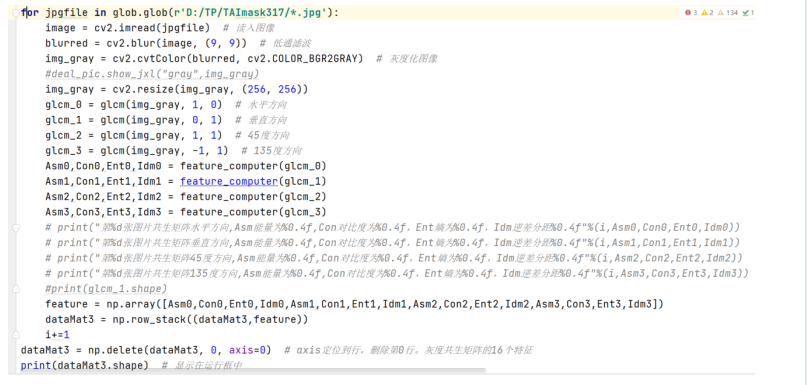
Task: Follow the highlighted feature_computer link
Action: tap(229, 182)
